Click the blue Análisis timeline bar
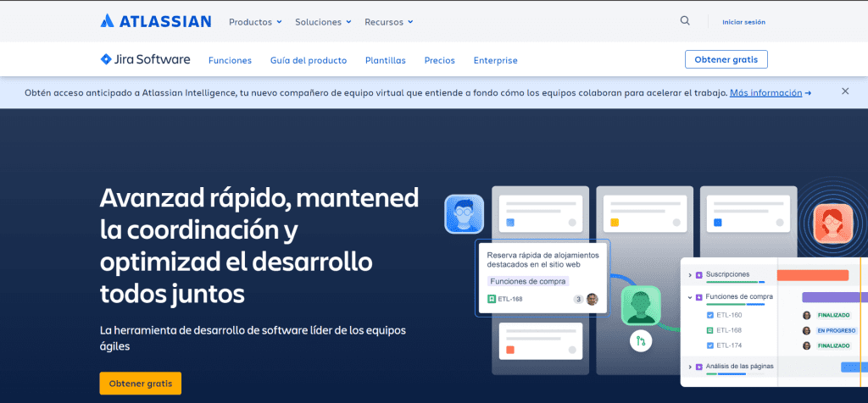This screenshot has width=868, height=403. pyautogui.click(x=854, y=367)
